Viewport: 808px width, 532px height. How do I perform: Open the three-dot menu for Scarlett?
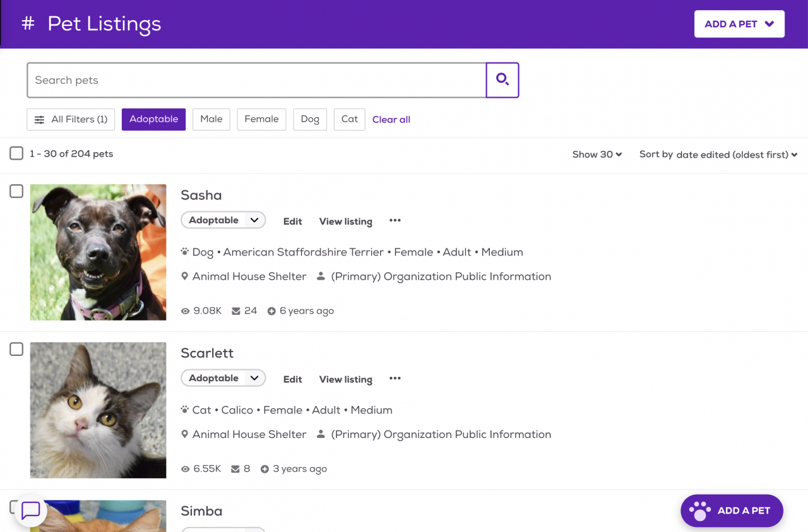click(x=395, y=379)
